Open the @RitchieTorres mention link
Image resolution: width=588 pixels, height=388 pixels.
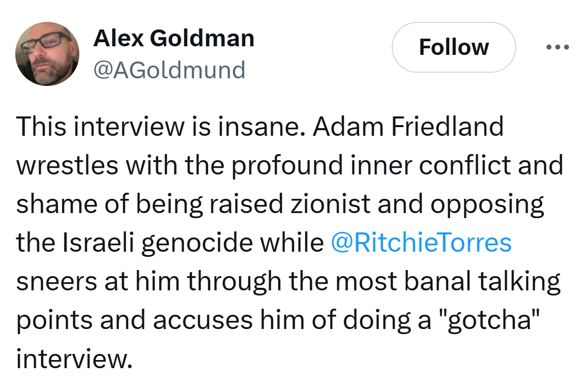(421, 243)
